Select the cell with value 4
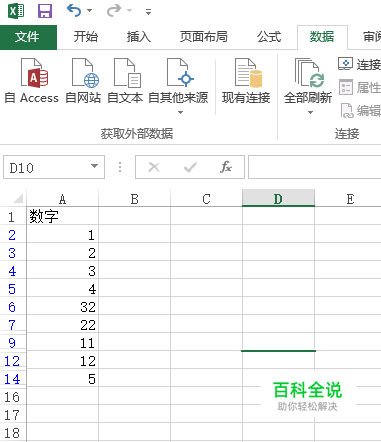 62,289
